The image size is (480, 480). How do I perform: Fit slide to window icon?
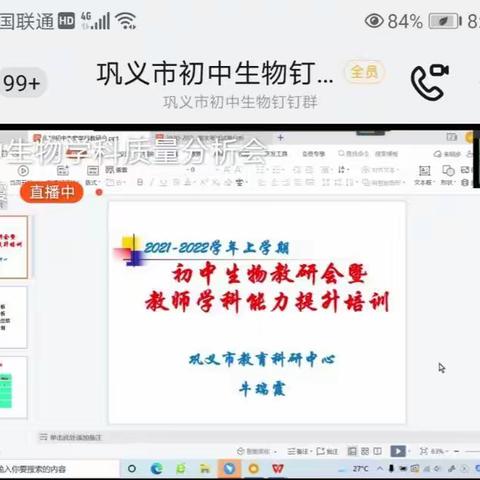(424, 451)
